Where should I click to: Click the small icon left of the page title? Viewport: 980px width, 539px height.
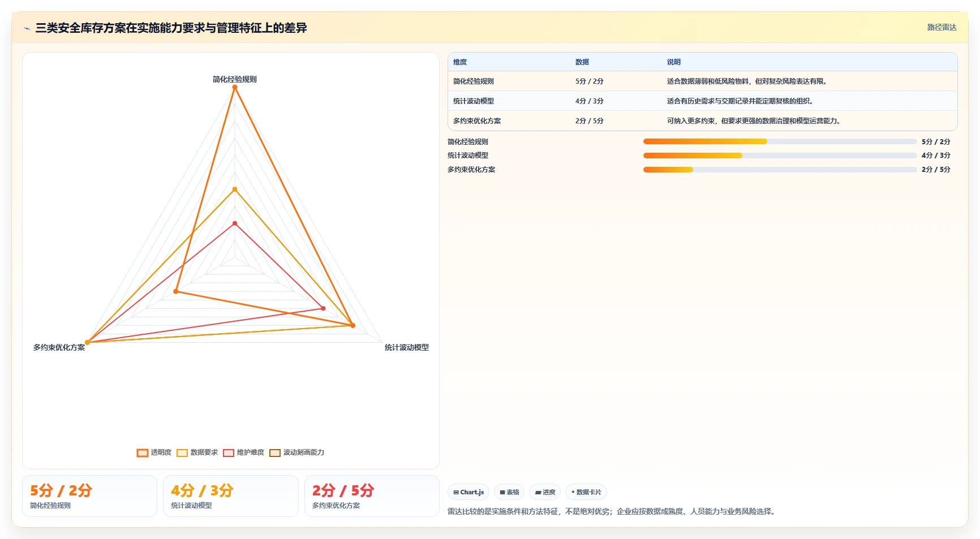[x=27, y=28]
